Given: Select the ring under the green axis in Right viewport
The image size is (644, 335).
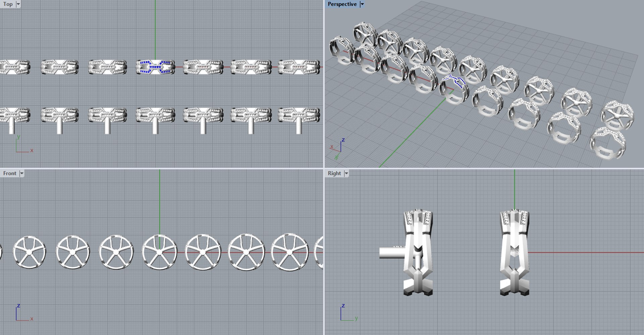Looking at the screenshot, I should coord(515,252).
